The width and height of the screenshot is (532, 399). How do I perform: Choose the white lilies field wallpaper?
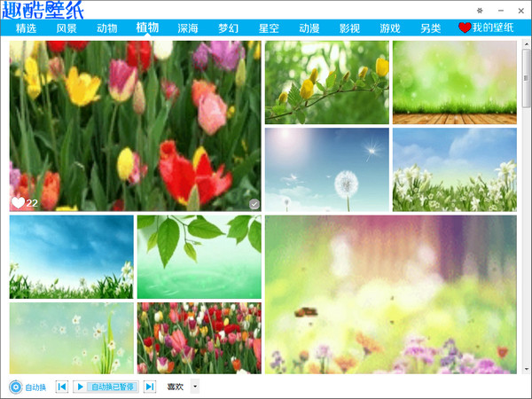(x=455, y=169)
